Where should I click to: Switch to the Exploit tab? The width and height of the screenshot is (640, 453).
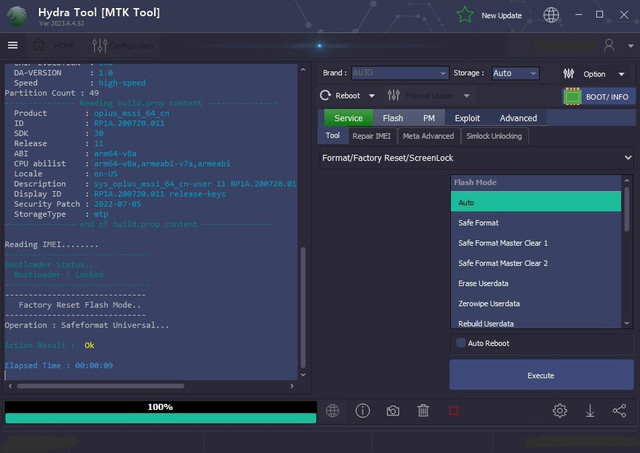click(x=467, y=118)
